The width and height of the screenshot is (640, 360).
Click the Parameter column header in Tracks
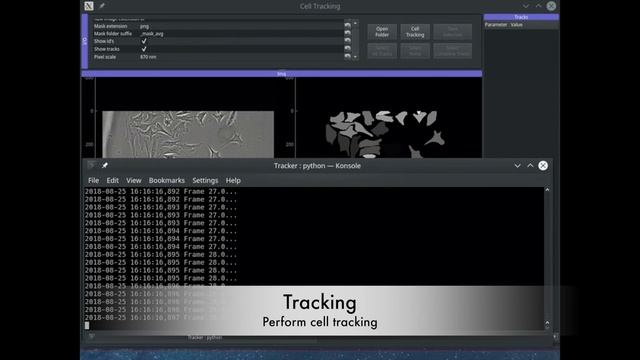click(x=496, y=24)
